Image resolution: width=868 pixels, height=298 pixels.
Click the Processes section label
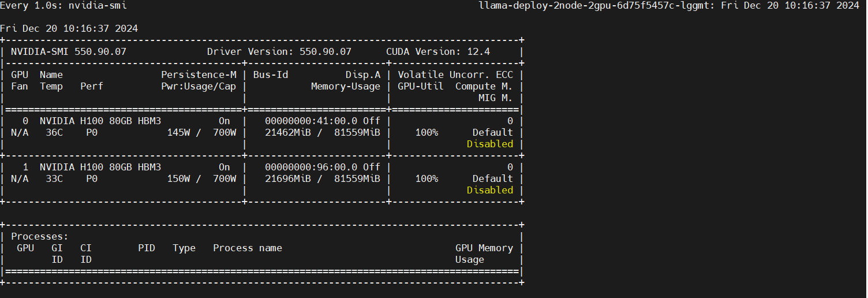pyautogui.click(x=40, y=236)
